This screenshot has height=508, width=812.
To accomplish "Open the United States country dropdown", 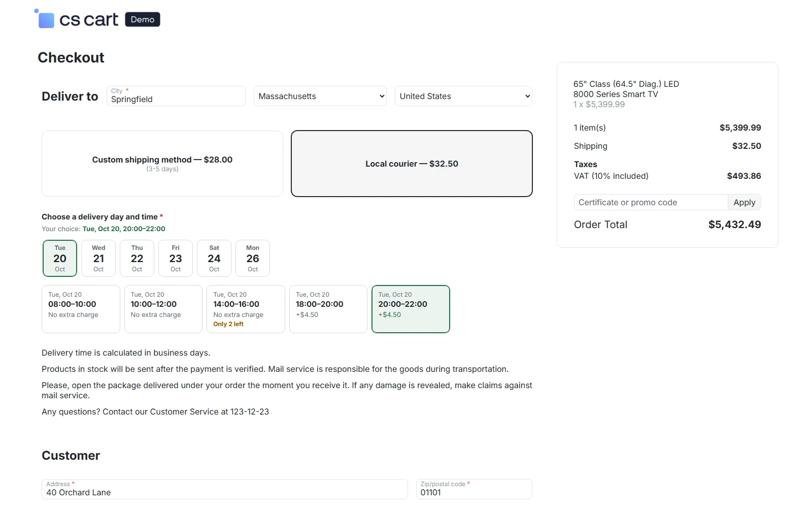I will pyautogui.click(x=463, y=96).
